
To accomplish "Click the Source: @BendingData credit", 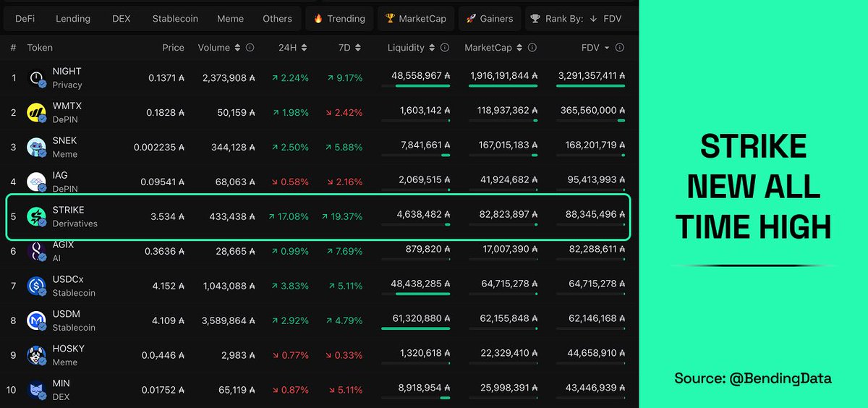I will [x=753, y=378].
